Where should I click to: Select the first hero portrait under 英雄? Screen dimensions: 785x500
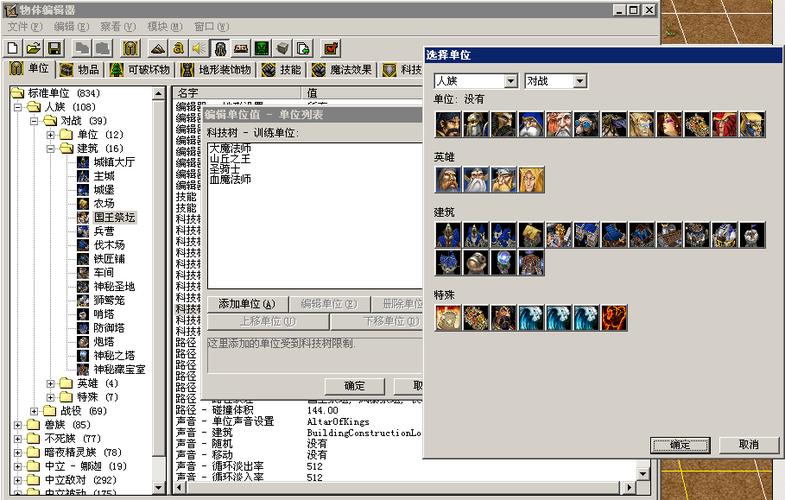coord(448,180)
